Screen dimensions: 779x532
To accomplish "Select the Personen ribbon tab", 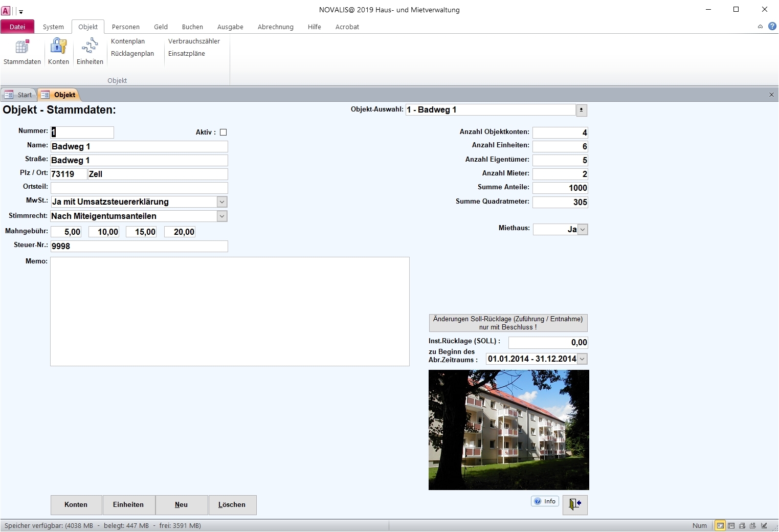I will click(126, 27).
